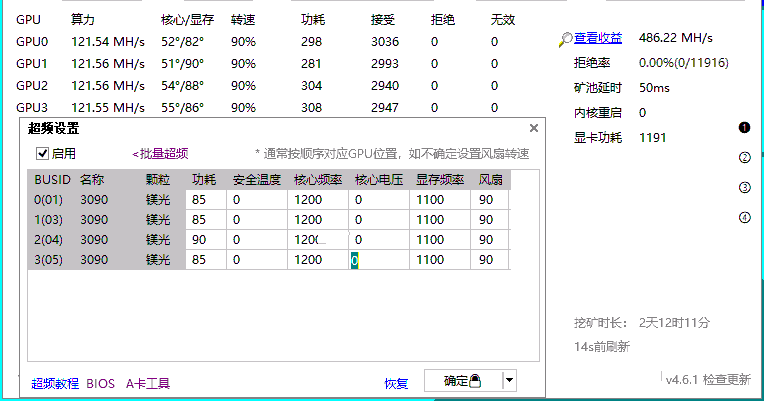Click 恢复 to restore settings
The height and width of the screenshot is (401, 764).
[x=396, y=383]
